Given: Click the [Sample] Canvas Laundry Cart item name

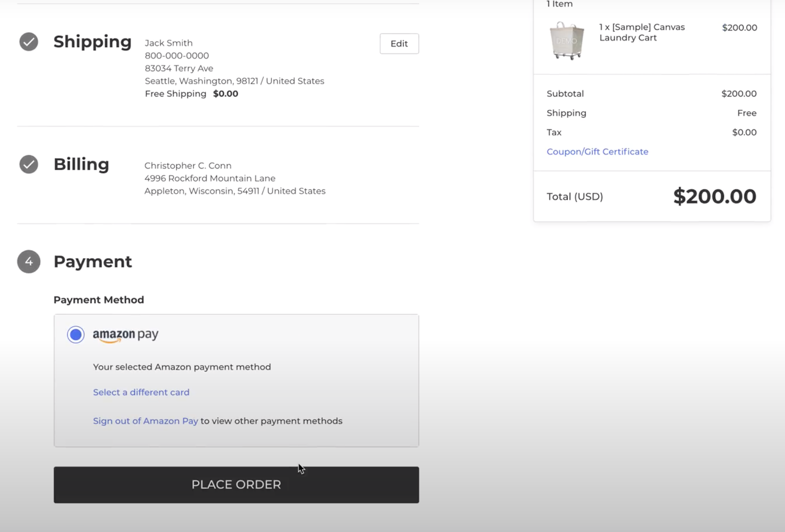Looking at the screenshot, I should 642,32.
